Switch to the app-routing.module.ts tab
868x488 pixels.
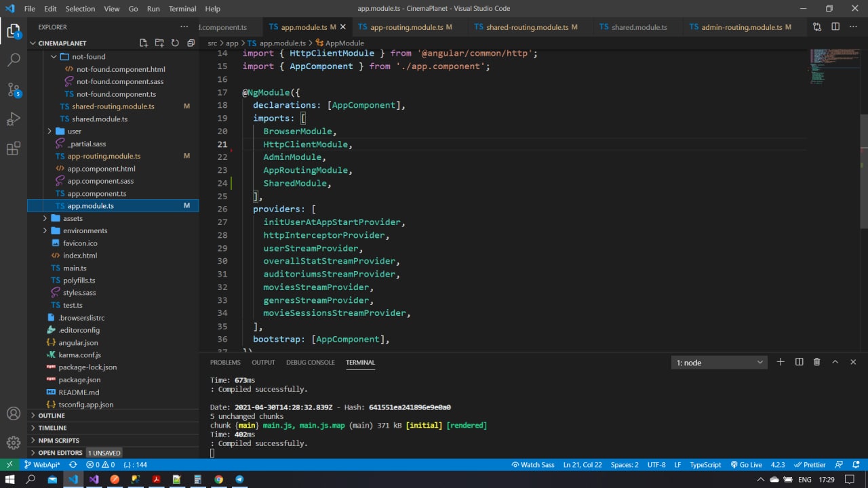[x=406, y=27]
